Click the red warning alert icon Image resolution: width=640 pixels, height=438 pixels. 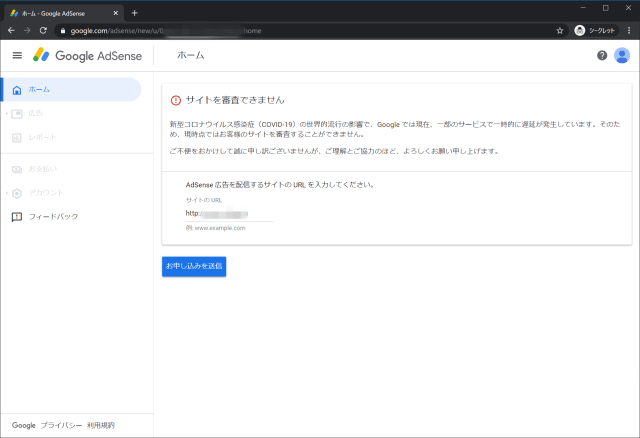tap(176, 100)
